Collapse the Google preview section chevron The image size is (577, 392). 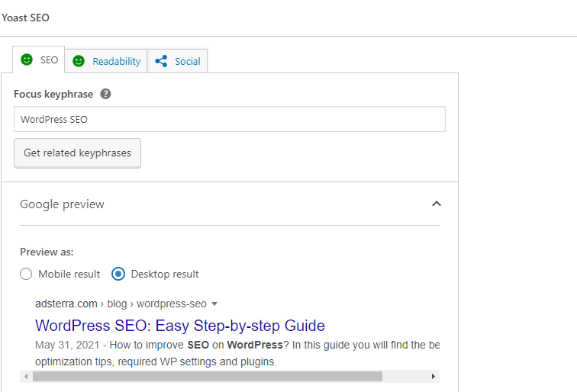[x=437, y=204]
